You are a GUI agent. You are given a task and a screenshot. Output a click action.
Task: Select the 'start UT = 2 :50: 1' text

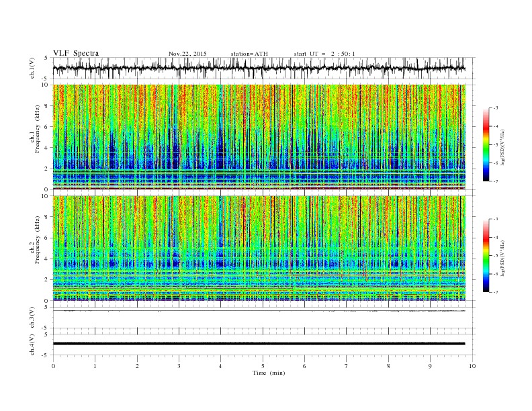point(324,54)
